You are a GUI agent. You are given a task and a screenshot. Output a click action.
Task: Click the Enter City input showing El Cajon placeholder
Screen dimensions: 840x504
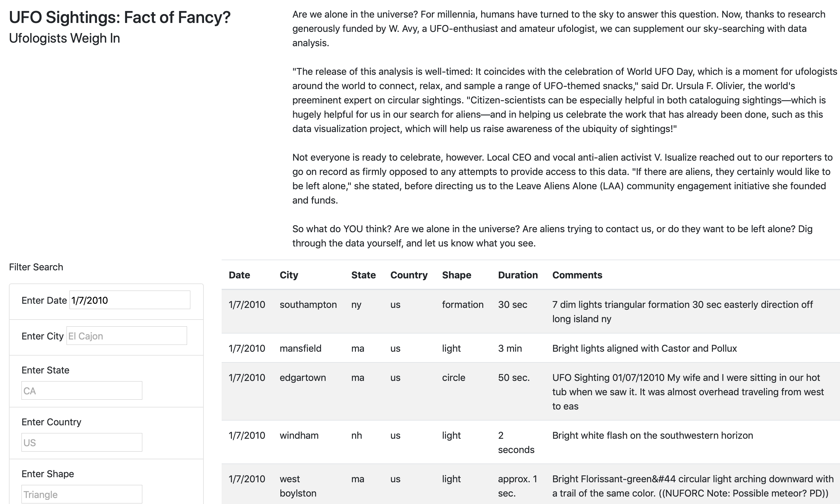[x=126, y=336]
